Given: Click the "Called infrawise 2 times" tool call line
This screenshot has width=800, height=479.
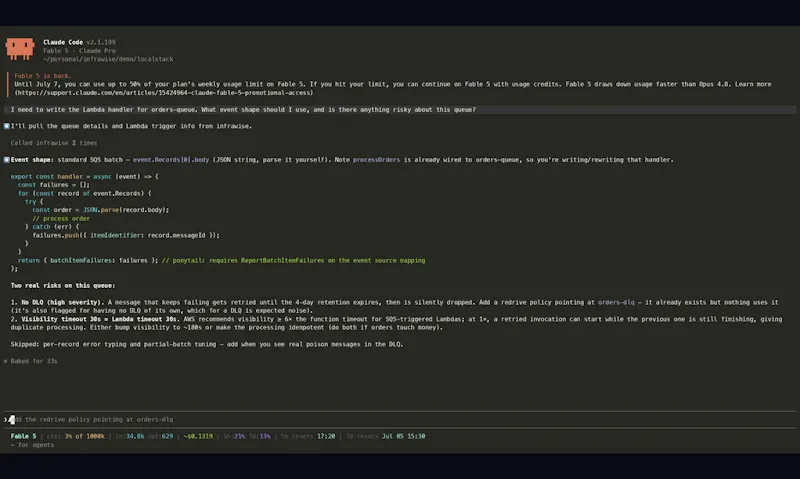Looking at the screenshot, I should [x=54, y=143].
